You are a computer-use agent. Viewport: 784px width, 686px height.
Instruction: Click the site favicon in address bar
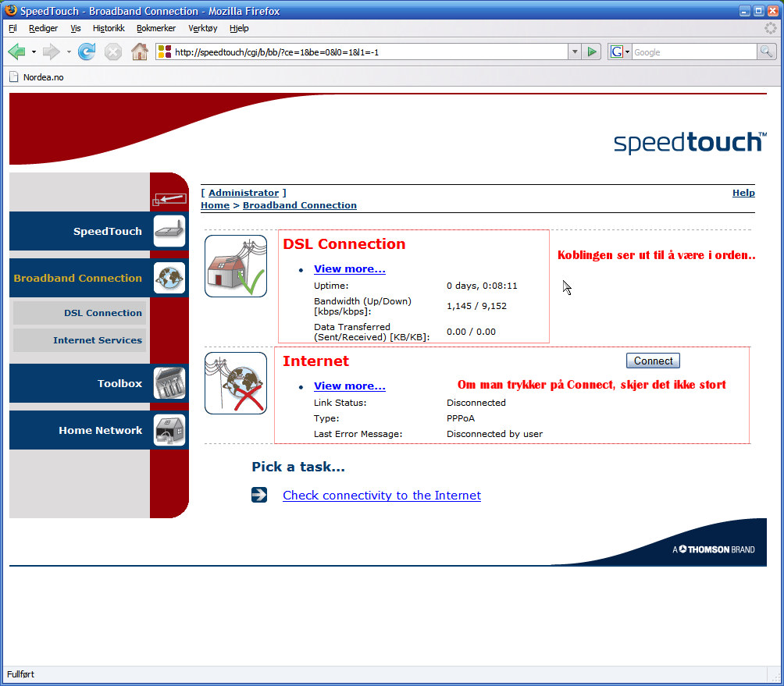(x=165, y=52)
